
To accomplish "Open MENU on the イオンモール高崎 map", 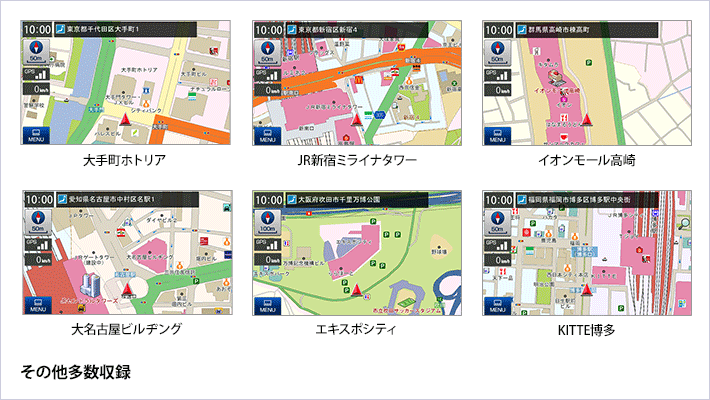I will point(497,136).
